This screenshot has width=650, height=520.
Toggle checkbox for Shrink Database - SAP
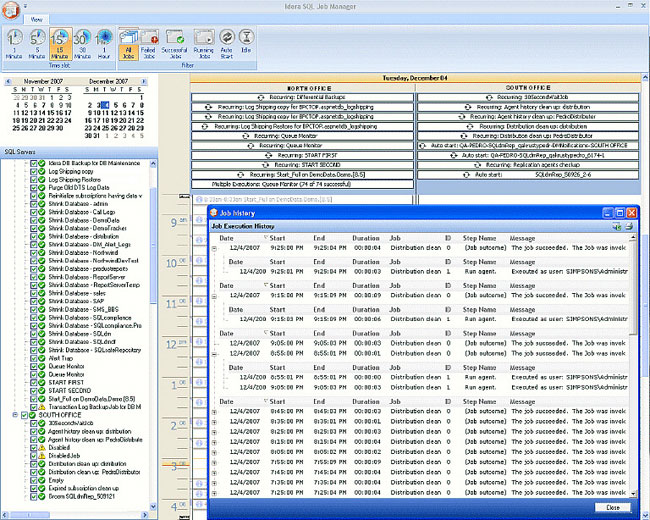tap(34, 301)
